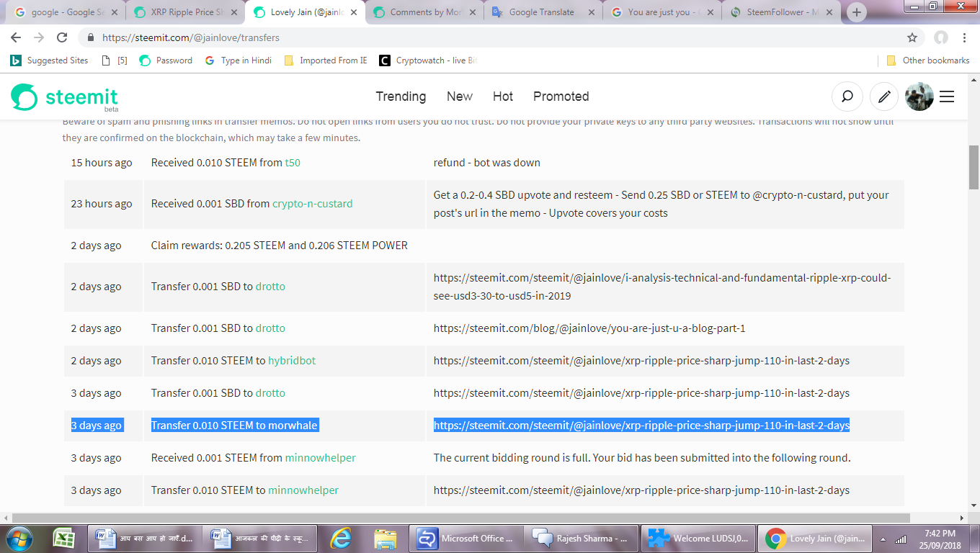Open minnowhelper link in the Received 0.001 STEEM row

[x=321, y=458]
